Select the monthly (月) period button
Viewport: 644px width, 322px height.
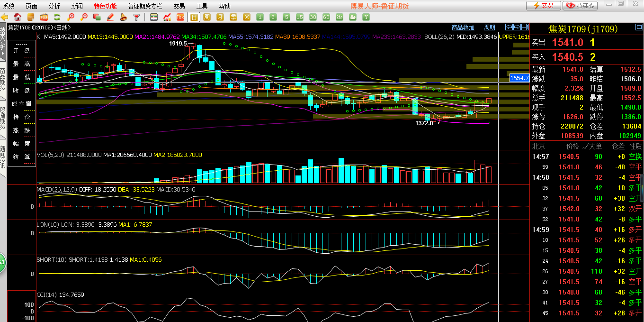pyautogui.click(x=220, y=17)
